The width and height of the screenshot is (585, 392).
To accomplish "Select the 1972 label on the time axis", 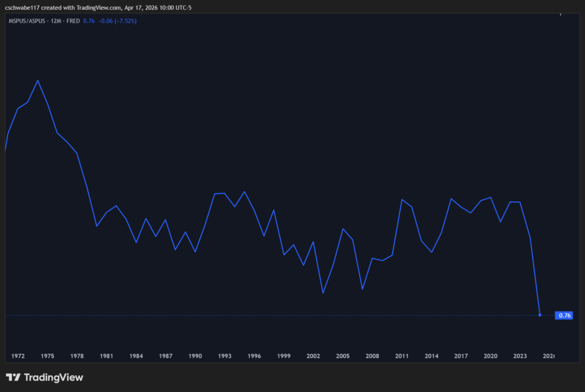I will tap(18, 355).
